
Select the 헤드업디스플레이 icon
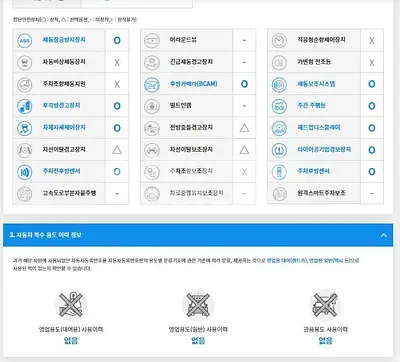279,128
